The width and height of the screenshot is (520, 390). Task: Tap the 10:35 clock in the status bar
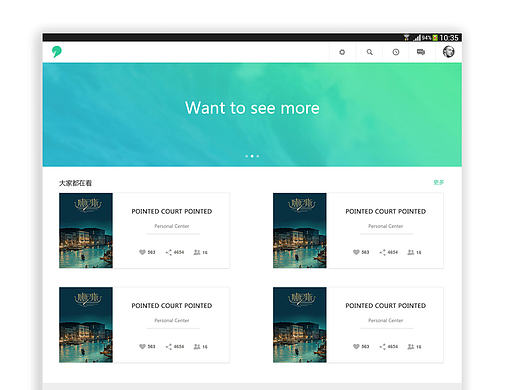(449, 38)
